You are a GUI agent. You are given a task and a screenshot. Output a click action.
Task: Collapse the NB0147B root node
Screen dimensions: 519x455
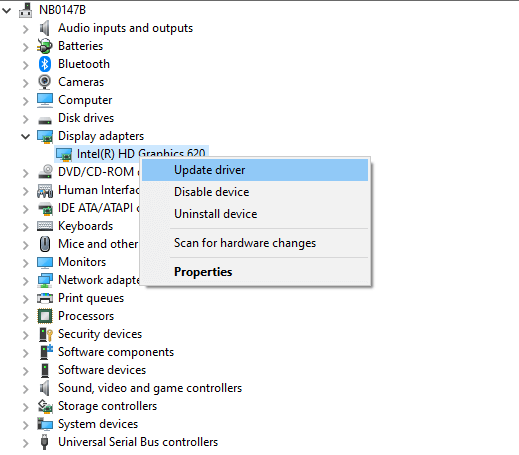point(7,11)
